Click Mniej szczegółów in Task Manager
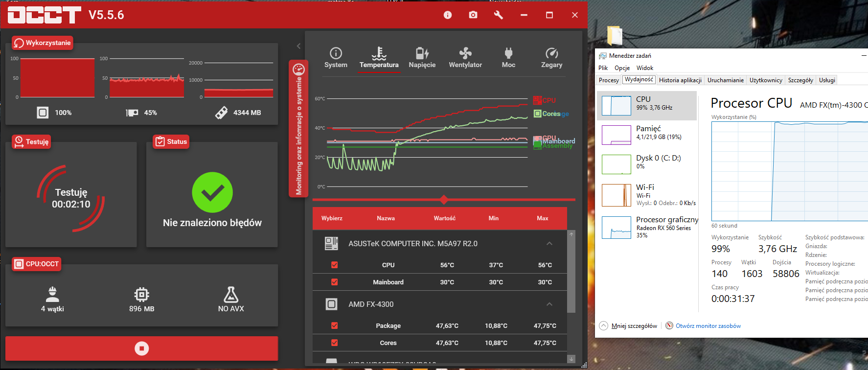868x370 pixels. point(629,326)
